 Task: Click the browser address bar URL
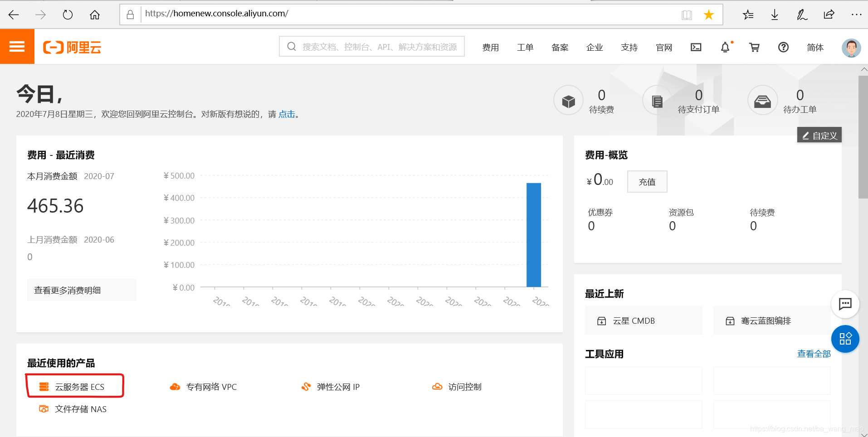tap(217, 14)
